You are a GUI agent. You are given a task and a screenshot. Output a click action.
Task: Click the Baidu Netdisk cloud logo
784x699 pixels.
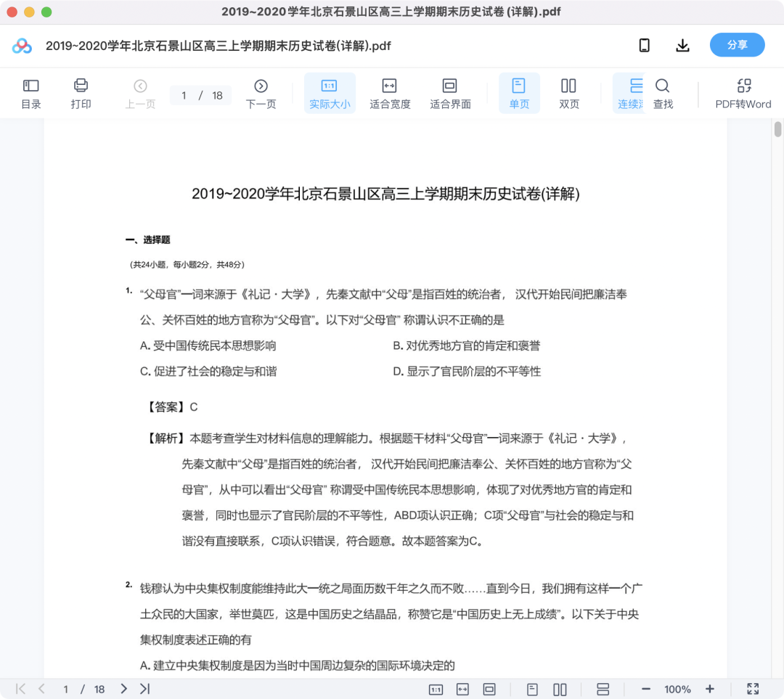click(22, 46)
